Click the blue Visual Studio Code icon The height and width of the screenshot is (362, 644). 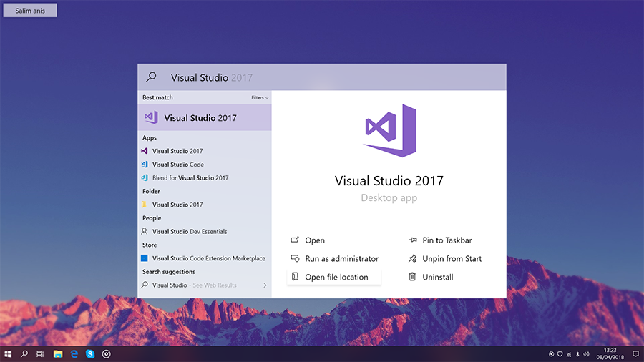(x=144, y=164)
